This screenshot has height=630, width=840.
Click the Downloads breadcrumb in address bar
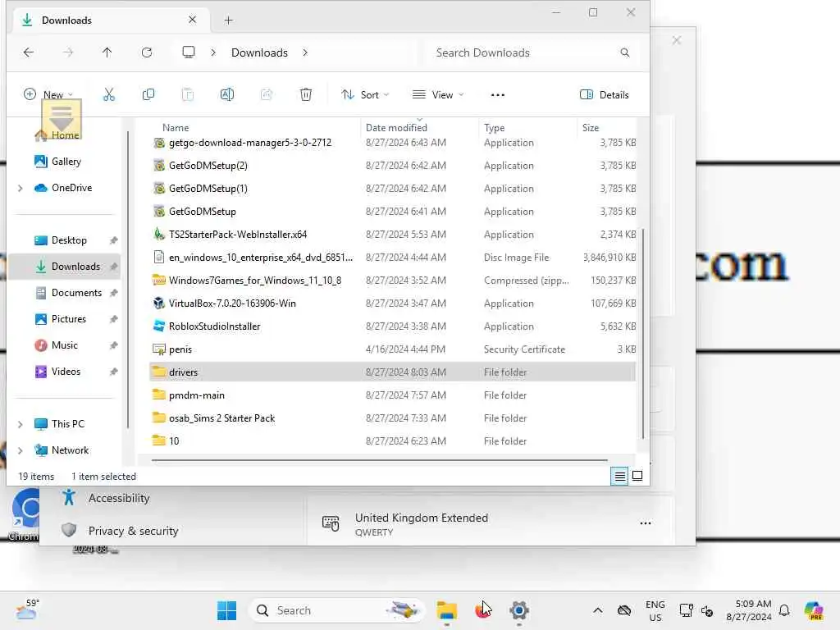(259, 52)
